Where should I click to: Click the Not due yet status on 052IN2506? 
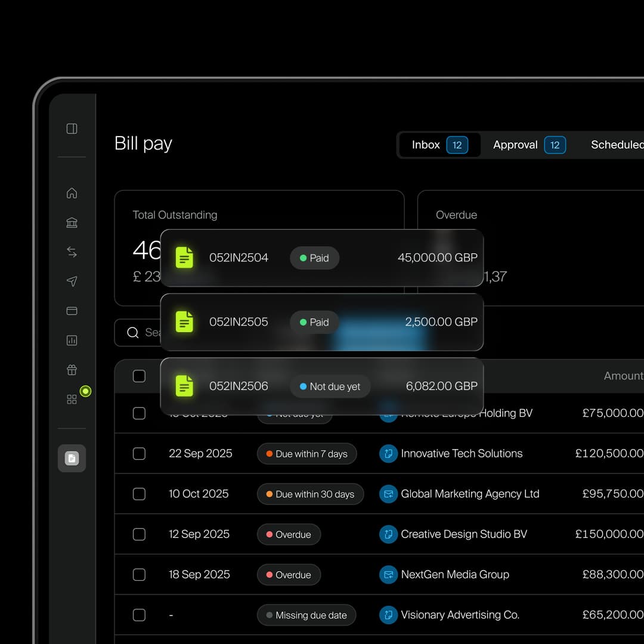click(x=330, y=386)
